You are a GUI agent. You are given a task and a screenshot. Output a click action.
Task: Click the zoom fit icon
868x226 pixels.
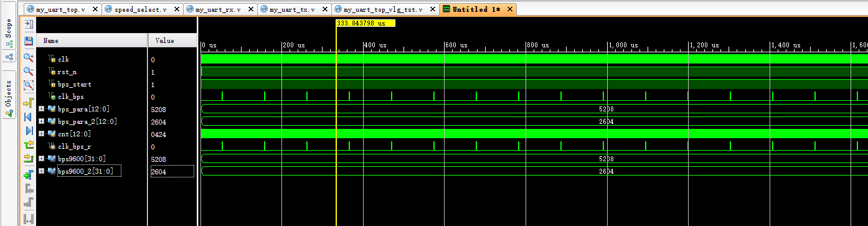tap(28, 86)
